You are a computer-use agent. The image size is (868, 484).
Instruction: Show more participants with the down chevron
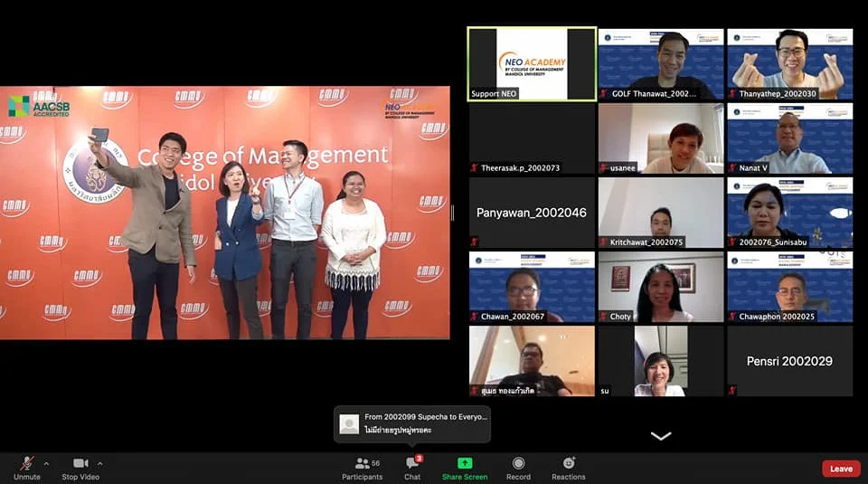tap(660, 436)
